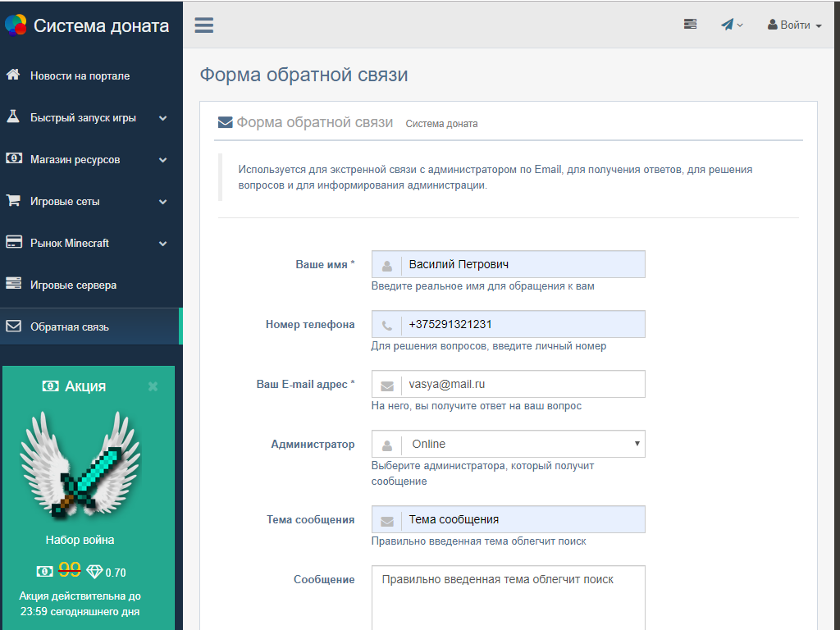Click the Номер телефона input field

[x=522, y=324]
